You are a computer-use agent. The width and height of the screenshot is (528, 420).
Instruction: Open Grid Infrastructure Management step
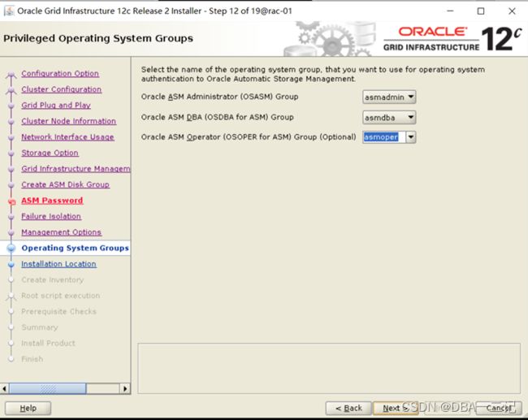(x=76, y=168)
